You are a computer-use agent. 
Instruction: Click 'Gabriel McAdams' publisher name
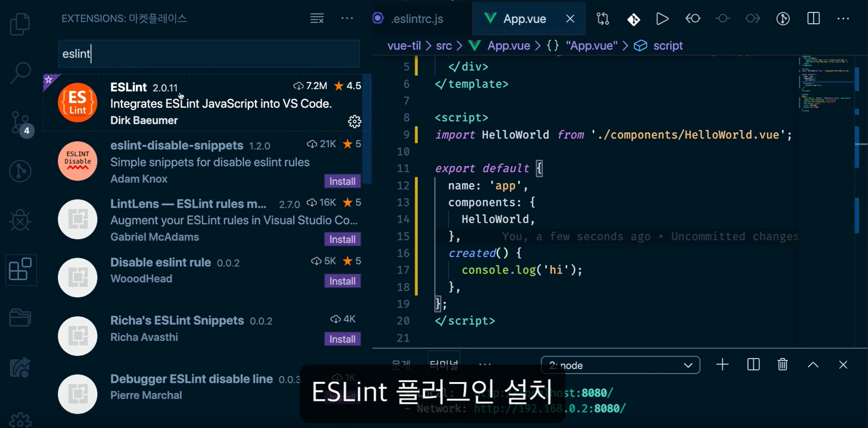[x=155, y=237]
